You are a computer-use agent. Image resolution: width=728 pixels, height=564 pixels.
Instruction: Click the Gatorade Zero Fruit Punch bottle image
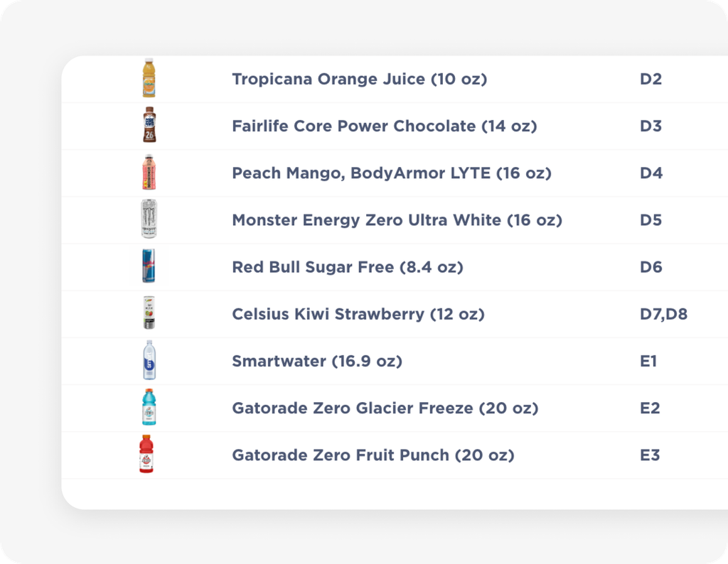[x=146, y=455]
